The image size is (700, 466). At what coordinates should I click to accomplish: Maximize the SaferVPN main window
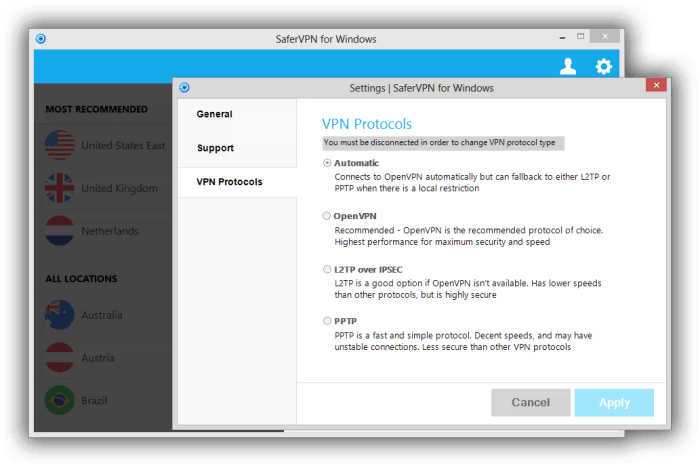coord(580,37)
